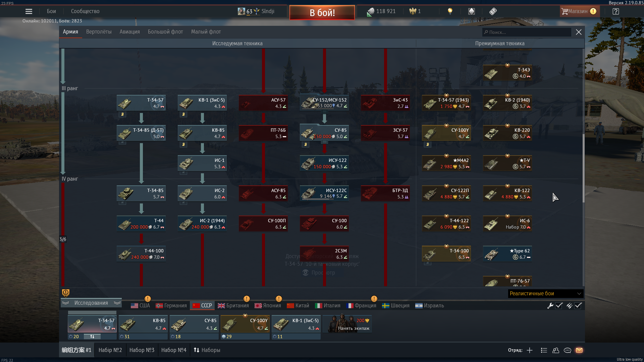This screenshot has width=644, height=362.
Task: Open the diamond icon beside the lightbulb
Action: coord(472,11)
